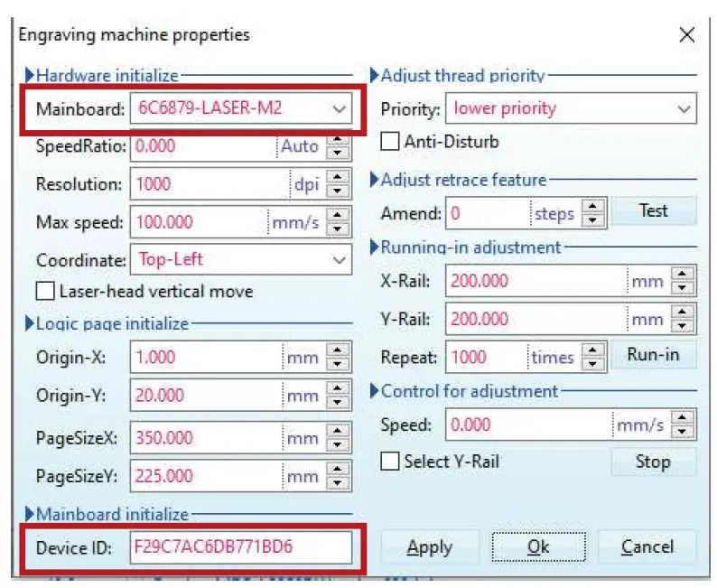Increase Max speed with up arrow
Screen dimensions: 717x588
[339, 214]
